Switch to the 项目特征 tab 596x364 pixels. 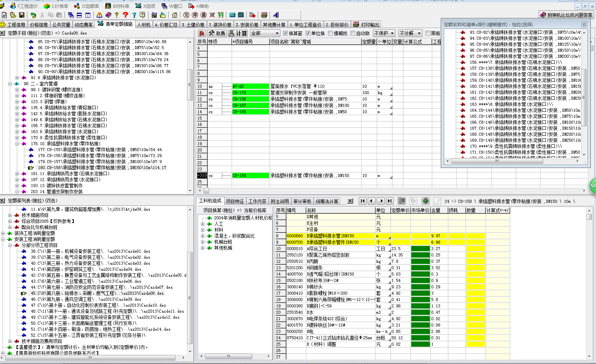(x=235, y=201)
